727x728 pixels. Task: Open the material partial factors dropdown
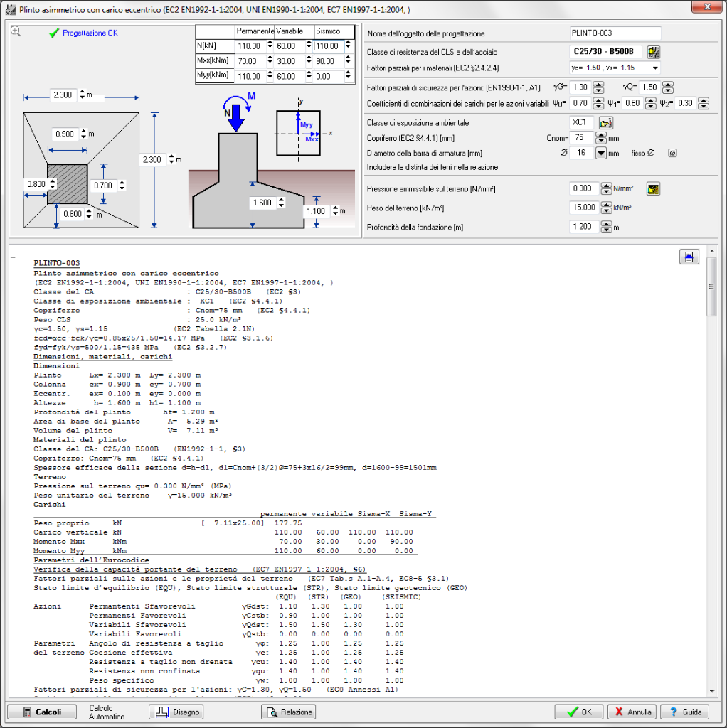[655, 68]
